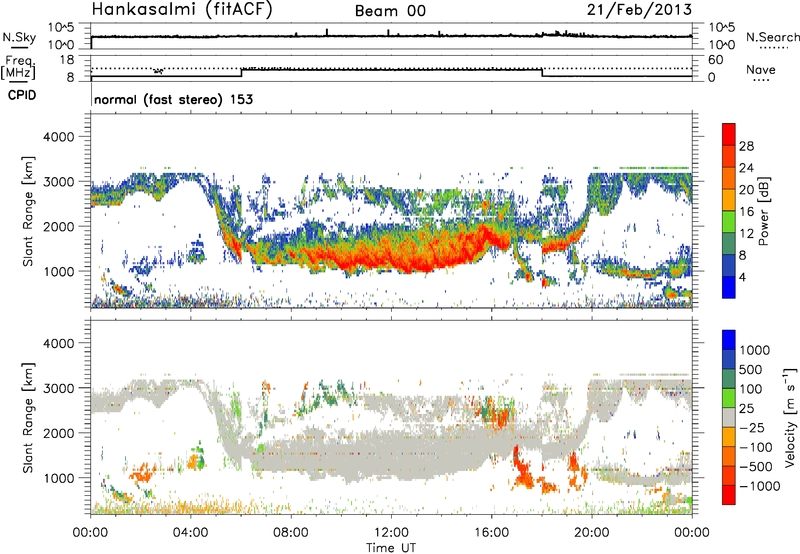Click the '-500' label on Velocity colour bar
Viewport: 800px width, 554px height.
(756, 466)
